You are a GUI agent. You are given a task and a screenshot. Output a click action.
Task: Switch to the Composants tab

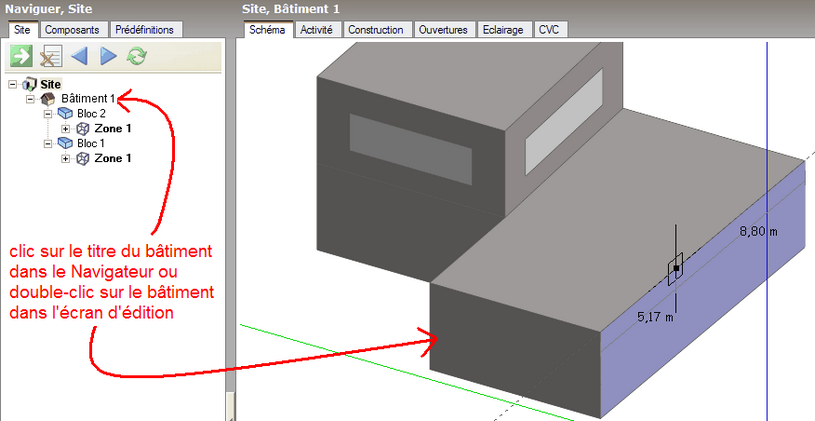(x=72, y=30)
